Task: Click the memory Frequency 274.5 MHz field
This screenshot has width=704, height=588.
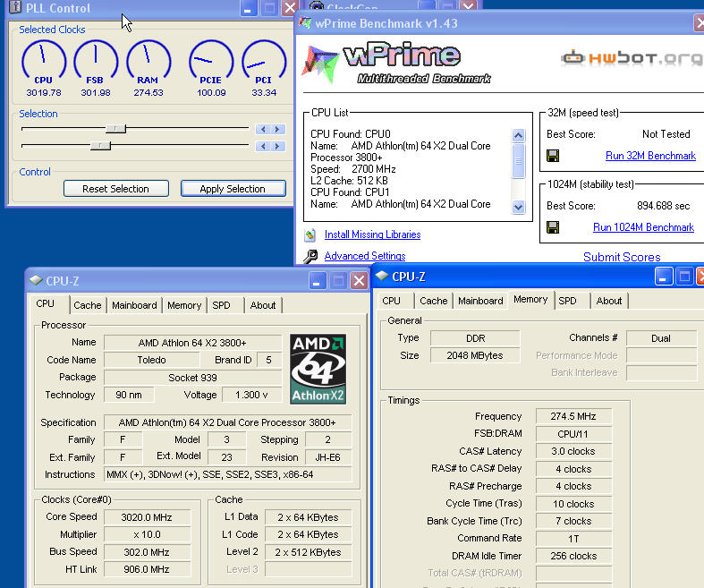Action: (x=573, y=416)
